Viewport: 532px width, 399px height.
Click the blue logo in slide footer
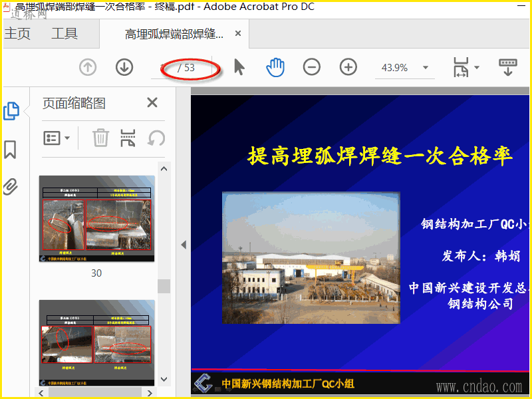(x=203, y=384)
